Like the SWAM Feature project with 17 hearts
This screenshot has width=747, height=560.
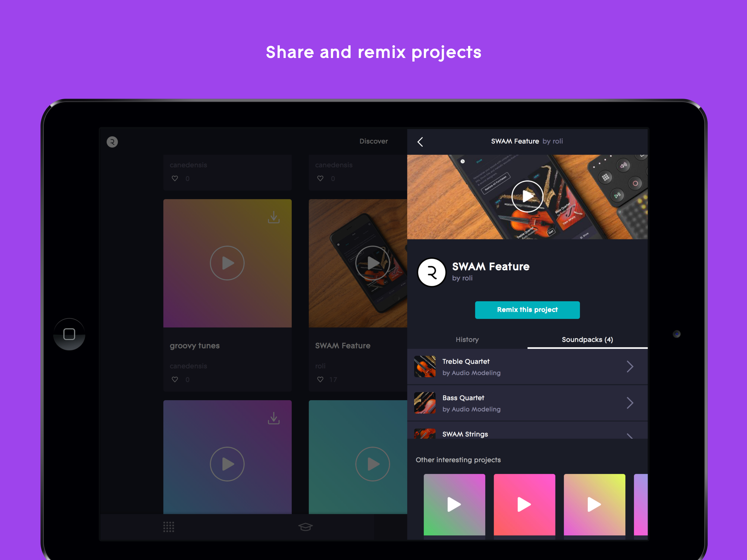click(x=320, y=379)
